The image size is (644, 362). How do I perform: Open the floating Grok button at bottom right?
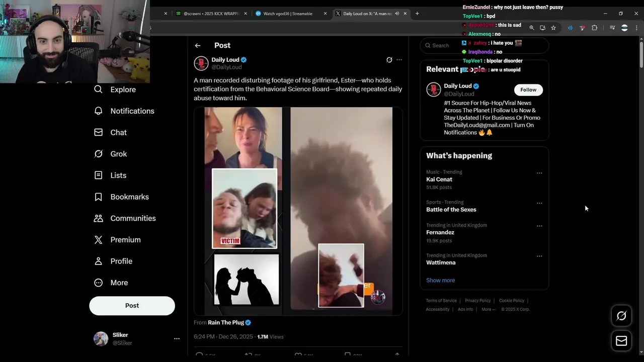[x=621, y=316]
